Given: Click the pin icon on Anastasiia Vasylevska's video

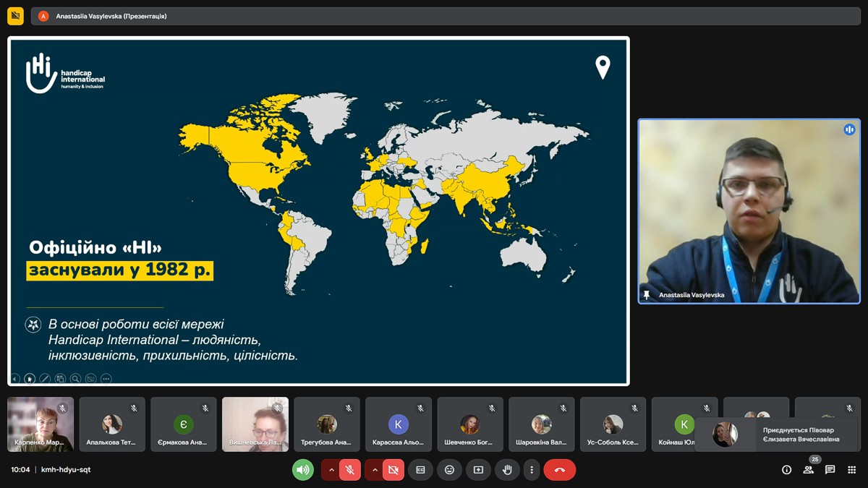Looking at the screenshot, I should (647, 295).
